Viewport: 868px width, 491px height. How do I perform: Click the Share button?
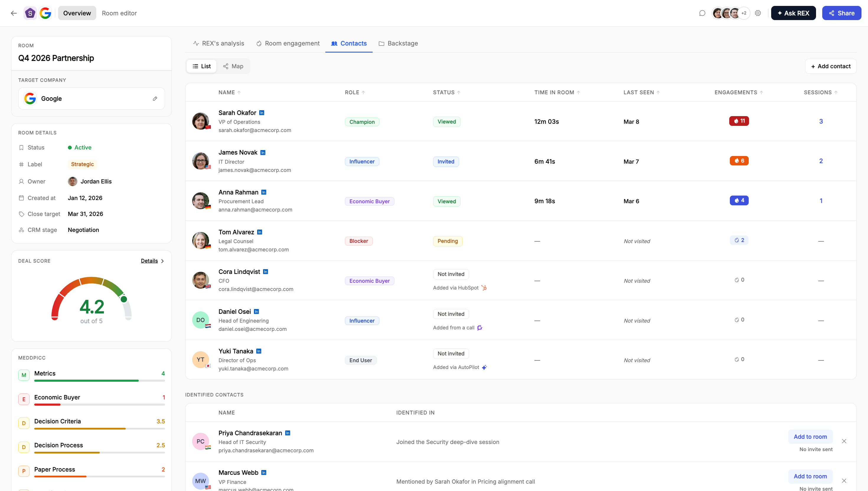point(841,13)
